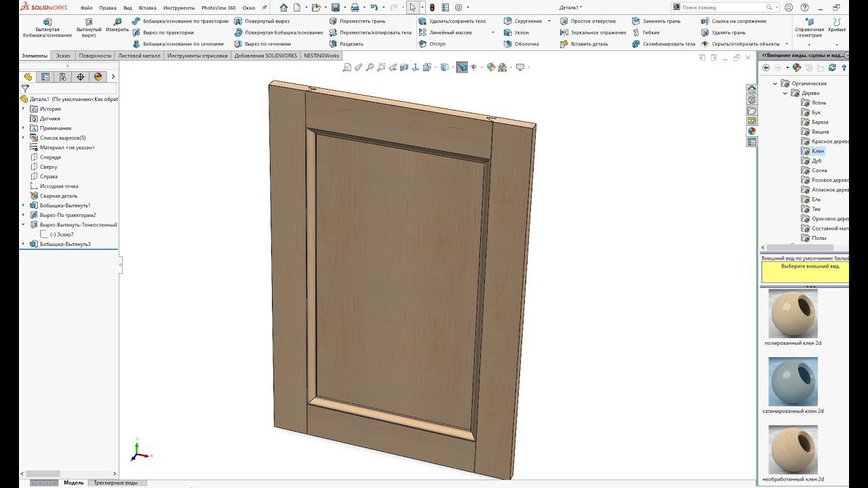Screen dimensions: 868x488
Task: Click the Custom Properties task pane icon
Action: (x=751, y=142)
